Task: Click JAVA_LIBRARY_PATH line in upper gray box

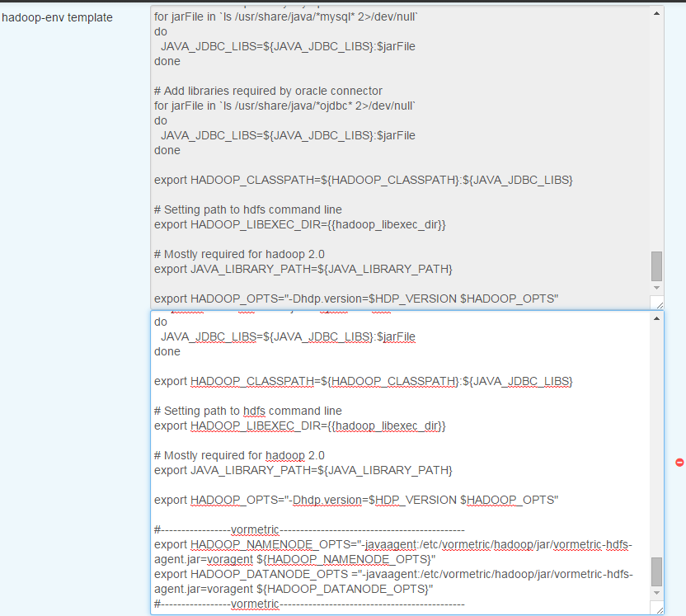Action: pyautogui.click(x=303, y=269)
